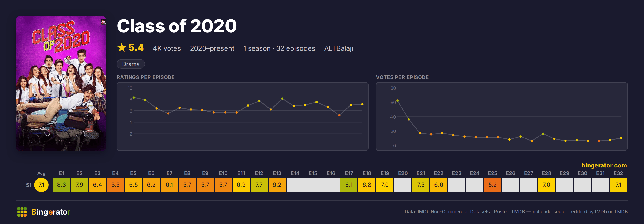The width and height of the screenshot is (644, 224).
Task: Click the ALTBalaji network label
Action: pos(338,48)
